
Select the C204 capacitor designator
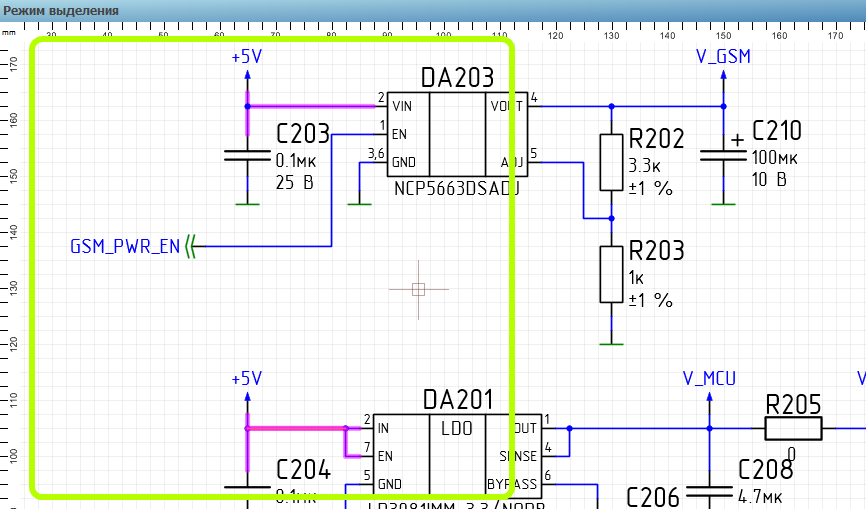pyautogui.click(x=303, y=470)
